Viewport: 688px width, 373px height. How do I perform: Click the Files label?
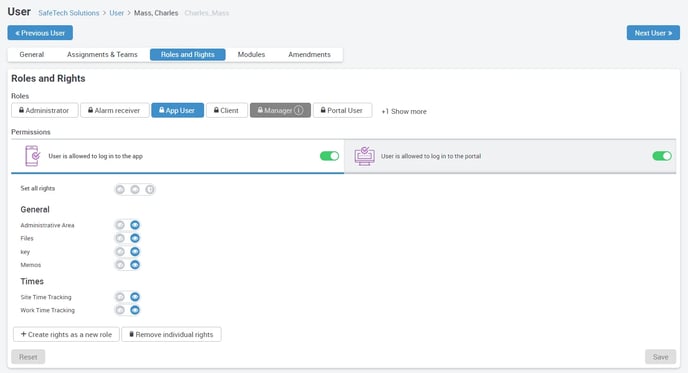tap(27, 238)
